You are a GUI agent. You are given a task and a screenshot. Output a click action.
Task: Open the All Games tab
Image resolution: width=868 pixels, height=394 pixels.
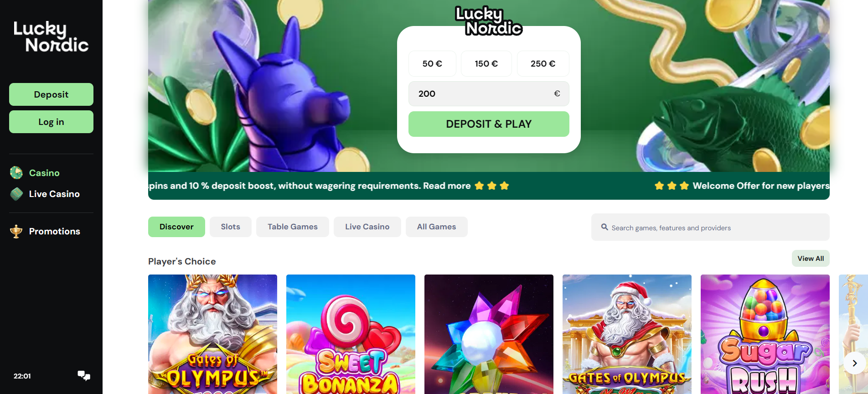(x=437, y=227)
